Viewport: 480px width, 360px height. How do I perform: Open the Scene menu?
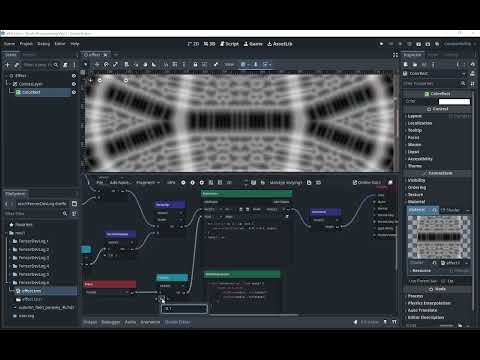coord(9,44)
